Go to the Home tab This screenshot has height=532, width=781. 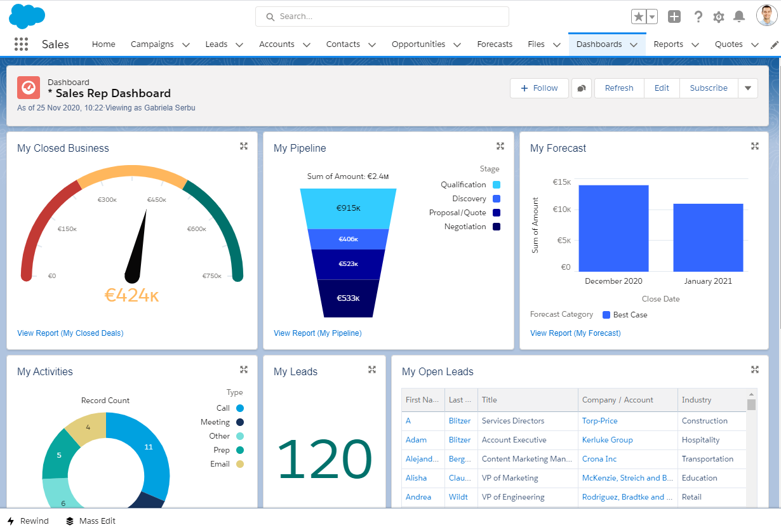[103, 44]
